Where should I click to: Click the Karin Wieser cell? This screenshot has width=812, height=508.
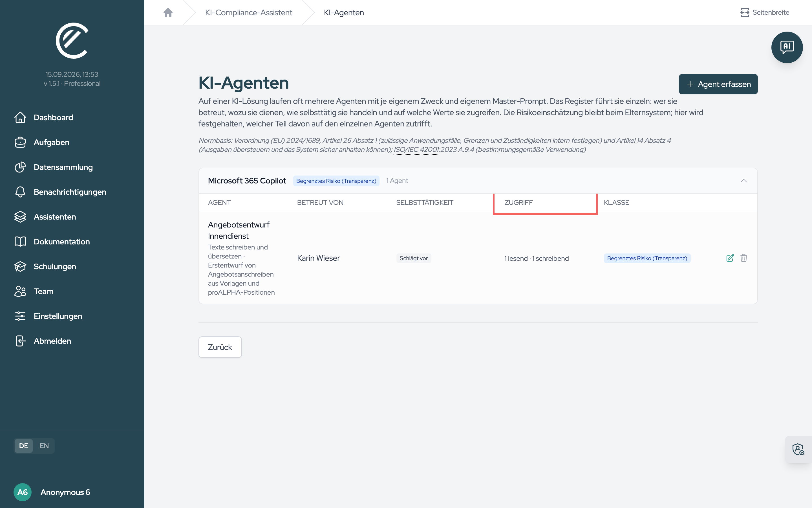pos(318,258)
